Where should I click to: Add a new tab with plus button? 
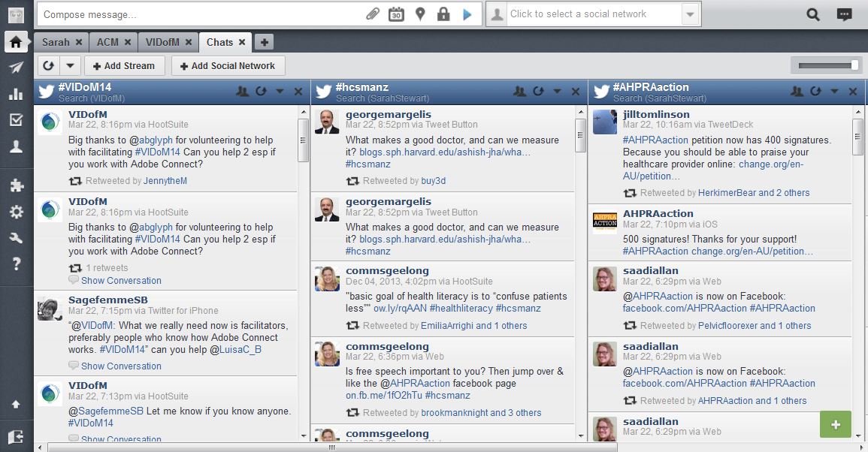[x=265, y=42]
